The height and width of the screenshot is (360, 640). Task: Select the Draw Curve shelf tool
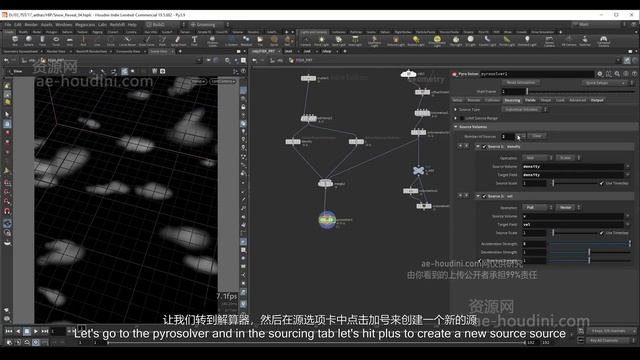pos(147,40)
